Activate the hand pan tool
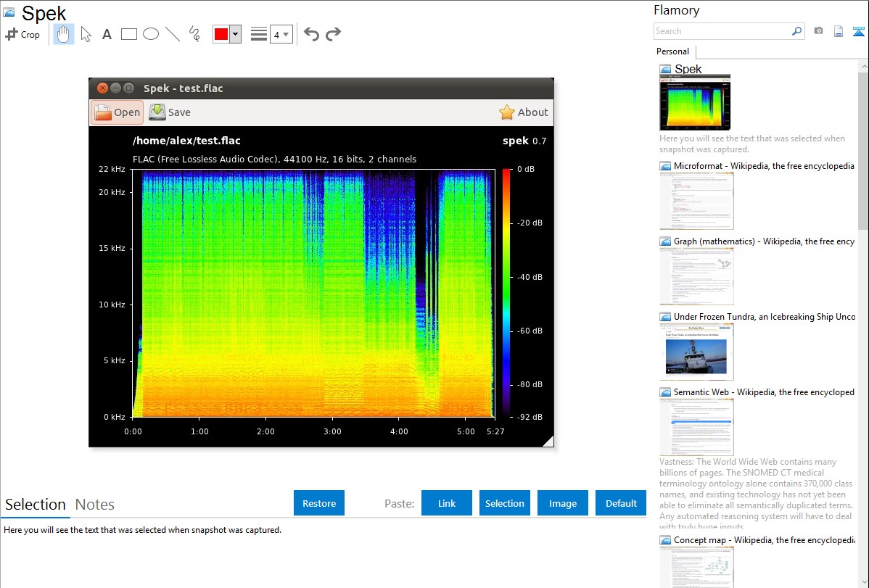Image resolution: width=869 pixels, height=588 pixels. click(x=64, y=34)
